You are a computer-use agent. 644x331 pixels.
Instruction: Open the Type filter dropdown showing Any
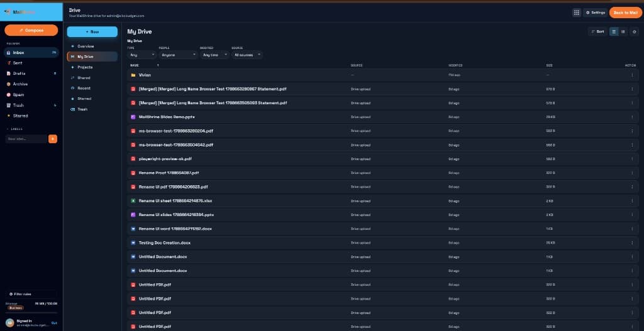click(x=142, y=55)
